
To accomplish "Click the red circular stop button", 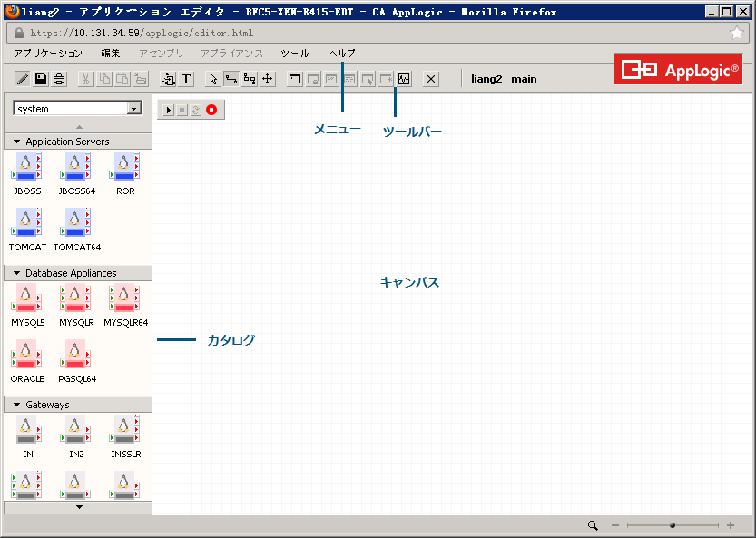I will [x=211, y=110].
